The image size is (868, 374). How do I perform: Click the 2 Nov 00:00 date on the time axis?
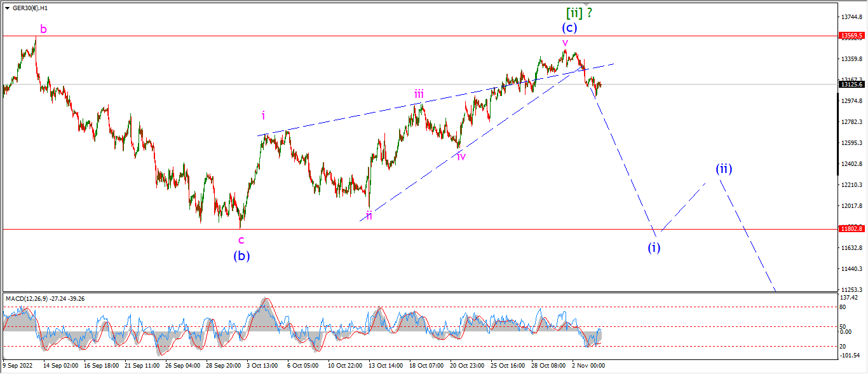coord(588,366)
